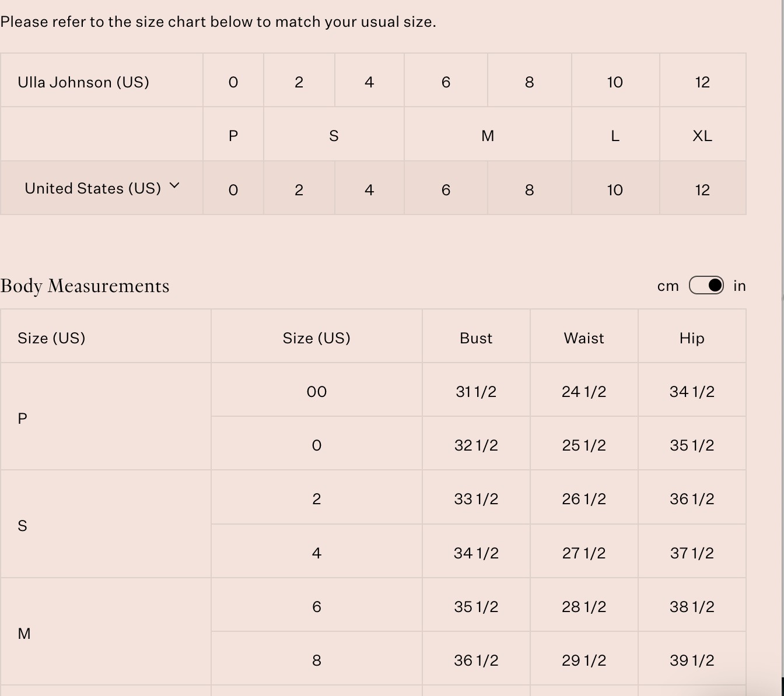Click the M cell in size chart top table
784x696 pixels.
pyautogui.click(x=488, y=136)
